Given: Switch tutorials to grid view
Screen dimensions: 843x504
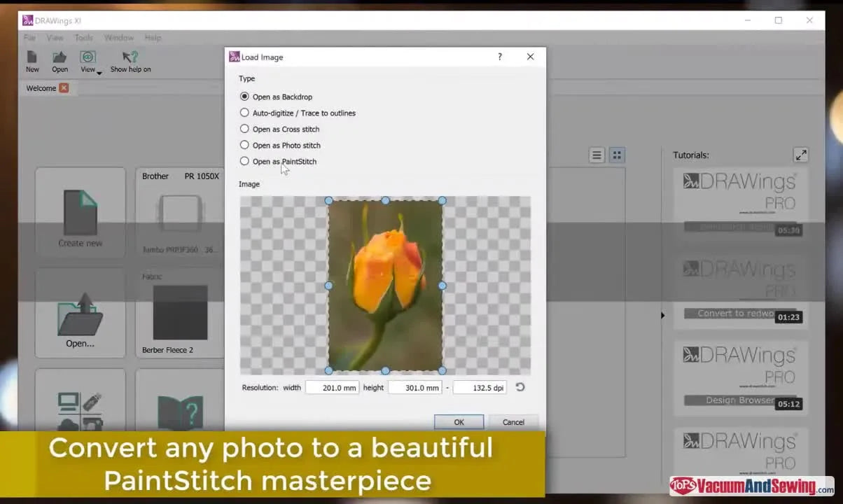Looking at the screenshot, I should 617,155.
